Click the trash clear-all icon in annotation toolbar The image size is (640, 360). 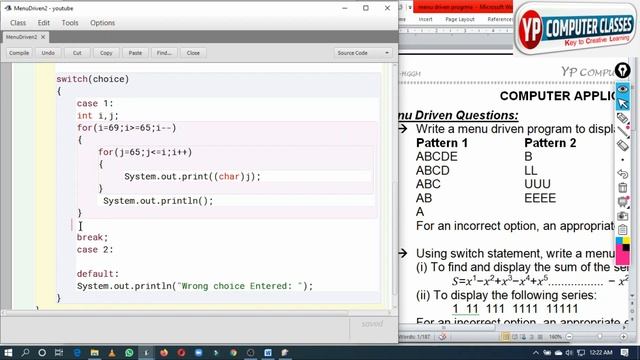tap(622, 188)
